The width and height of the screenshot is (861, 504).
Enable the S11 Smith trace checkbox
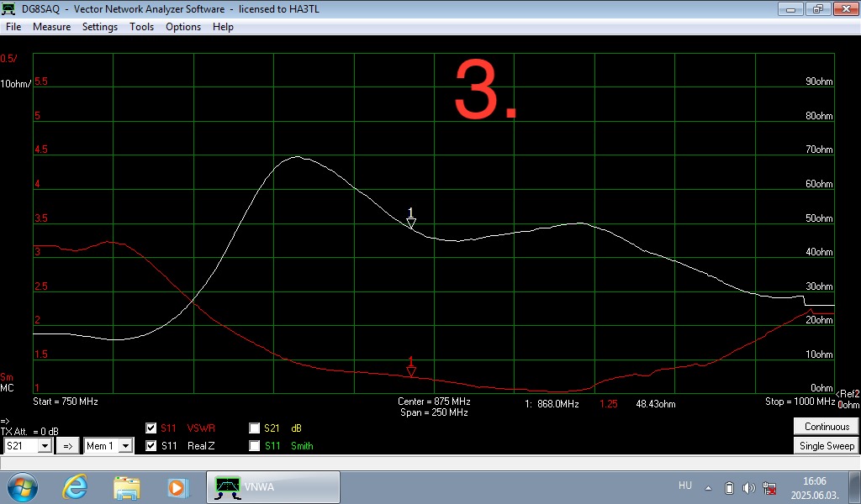255,446
